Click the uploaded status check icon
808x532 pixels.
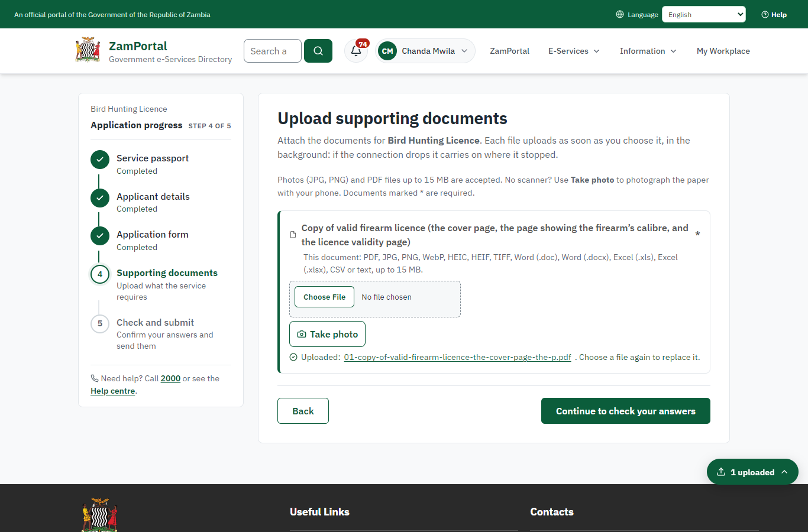(x=293, y=357)
